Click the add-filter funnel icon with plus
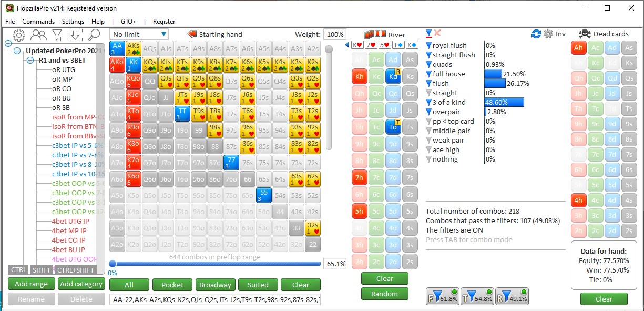 click(57, 35)
